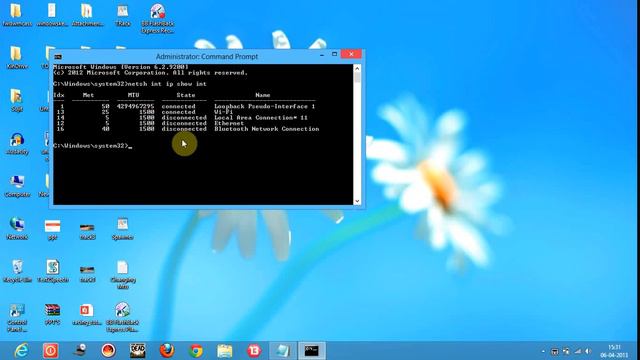Open File Explorer from the taskbar
The image size is (640, 360).
click(x=224, y=351)
